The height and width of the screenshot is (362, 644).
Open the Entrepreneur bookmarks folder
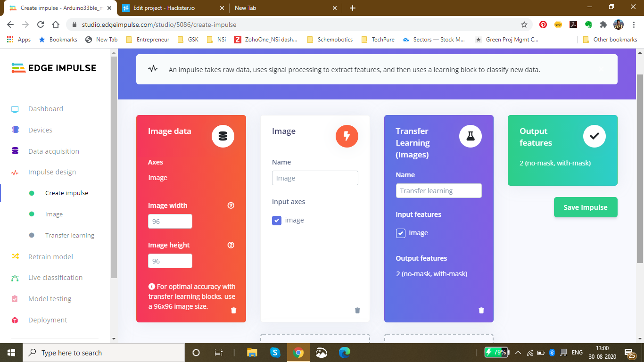tap(148, 40)
